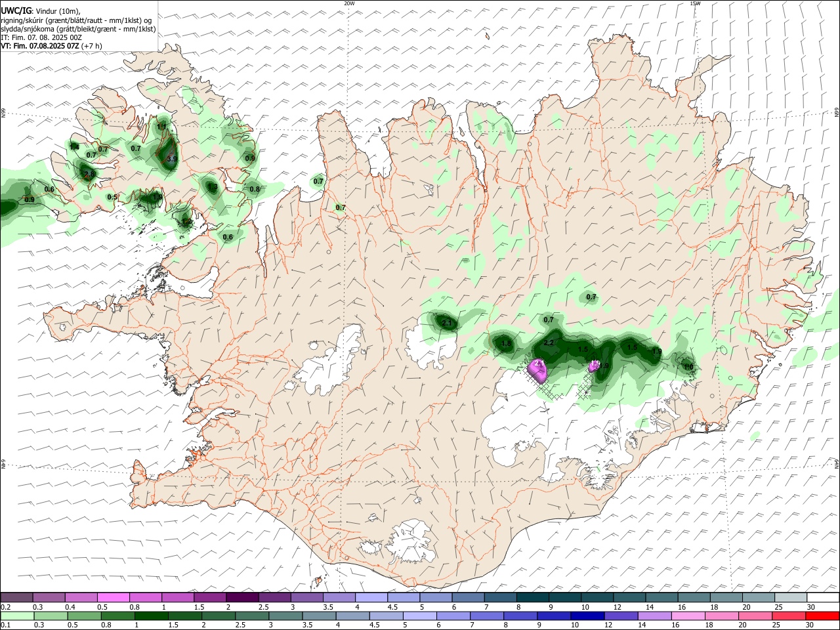840x630 pixels.
Task: Click the medium green 0.5–0.8 rain legend swatch
Action: click(x=84, y=616)
